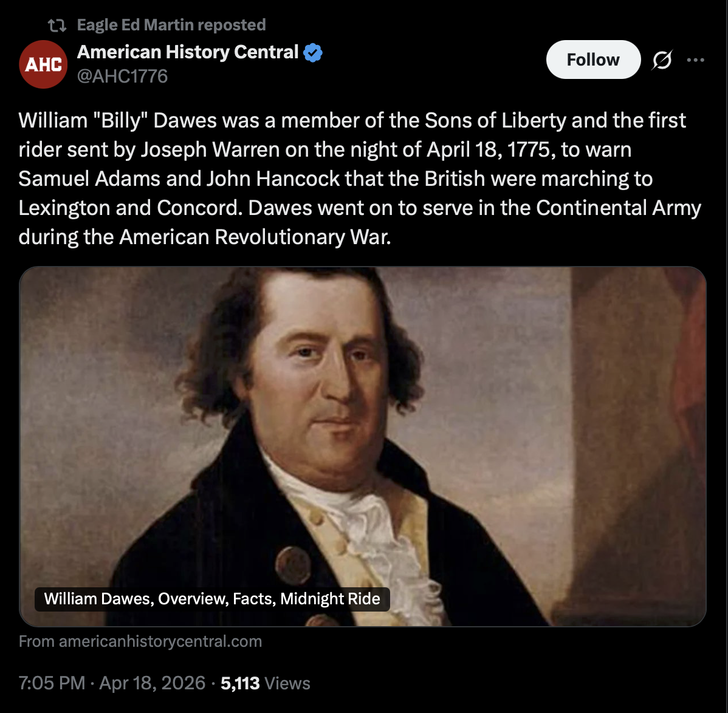Image resolution: width=728 pixels, height=713 pixels.
Task: Click the American History Central display name
Action: tap(188, 52)
